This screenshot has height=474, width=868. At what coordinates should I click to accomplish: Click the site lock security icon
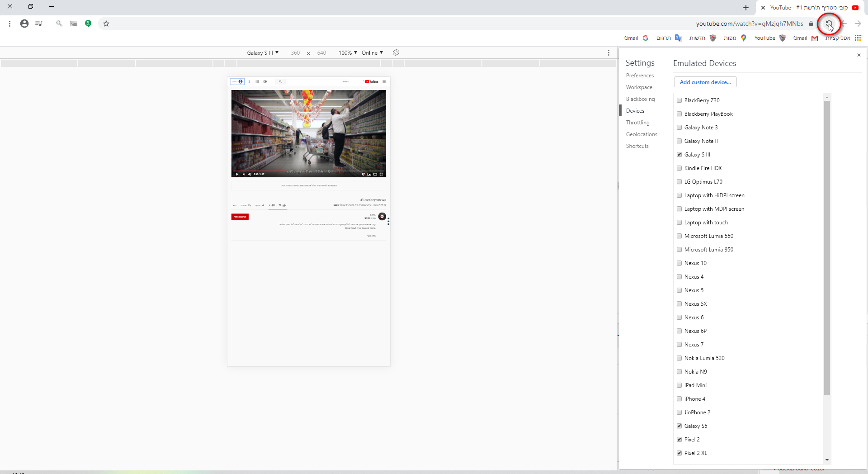click(811, 24)
